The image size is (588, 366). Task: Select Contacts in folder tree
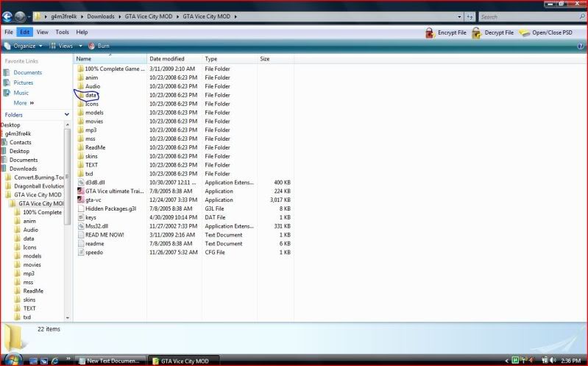(17, 142)
